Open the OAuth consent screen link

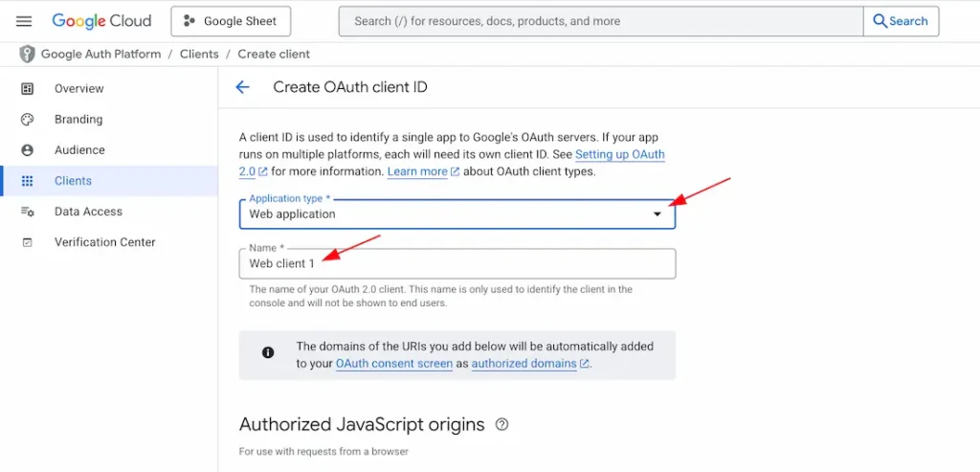[x=393, y=364]
